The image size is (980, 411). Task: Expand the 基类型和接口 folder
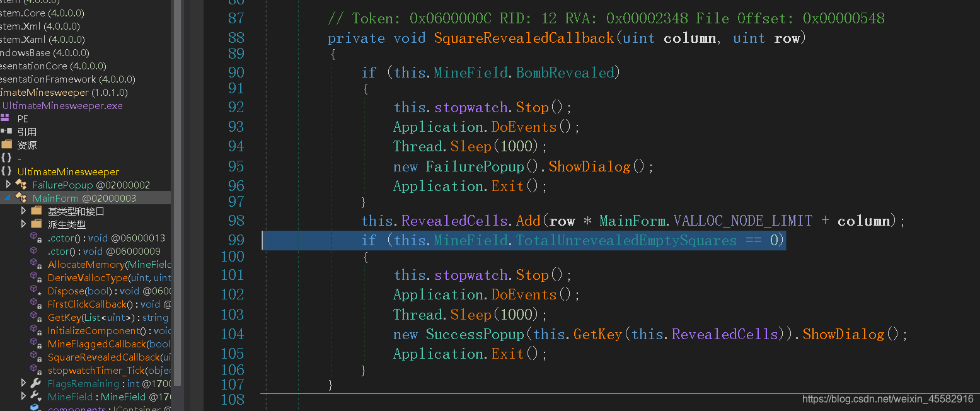click(24, 211)
